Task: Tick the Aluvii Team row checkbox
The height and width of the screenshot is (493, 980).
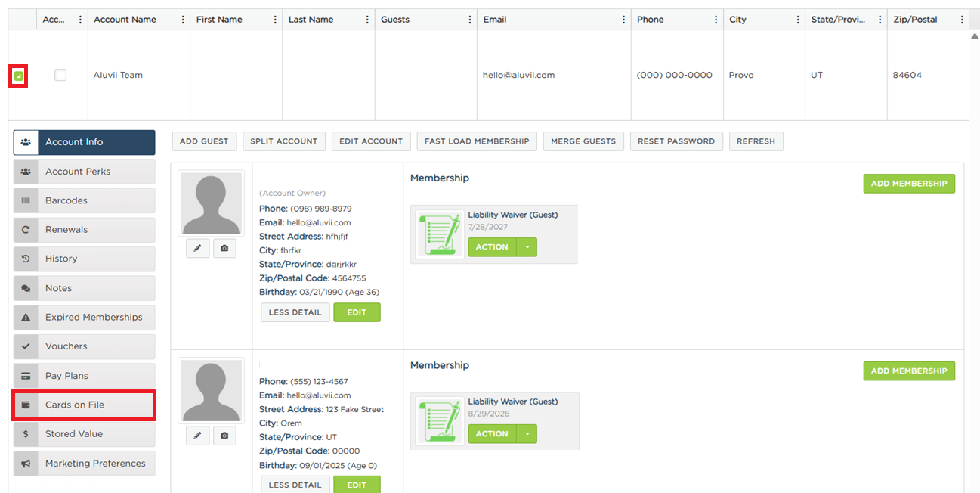Action: (x=60, y=75)
